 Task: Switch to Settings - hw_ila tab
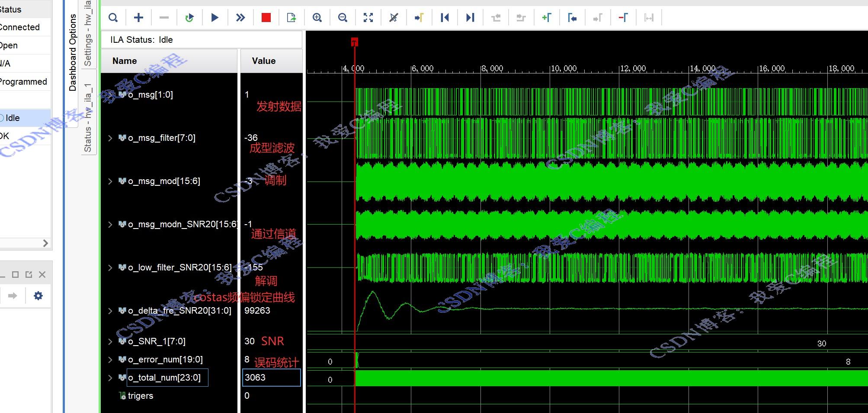(88, 33)
